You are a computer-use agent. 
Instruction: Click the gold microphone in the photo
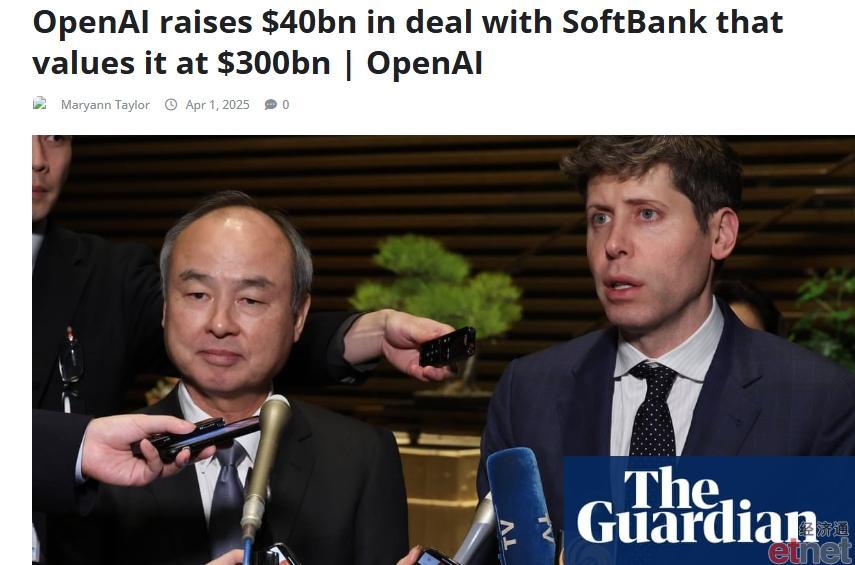[x=266, y=464]
